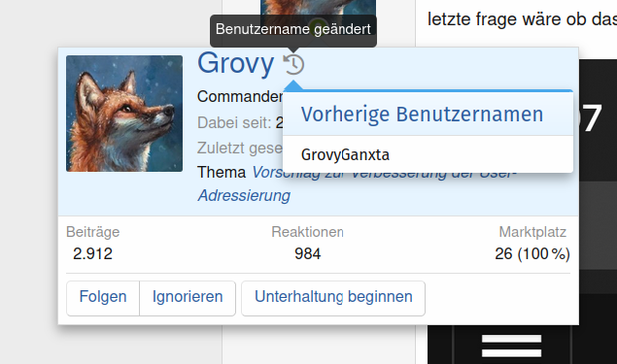Open Grovy's profile via username link

(235, 63)
